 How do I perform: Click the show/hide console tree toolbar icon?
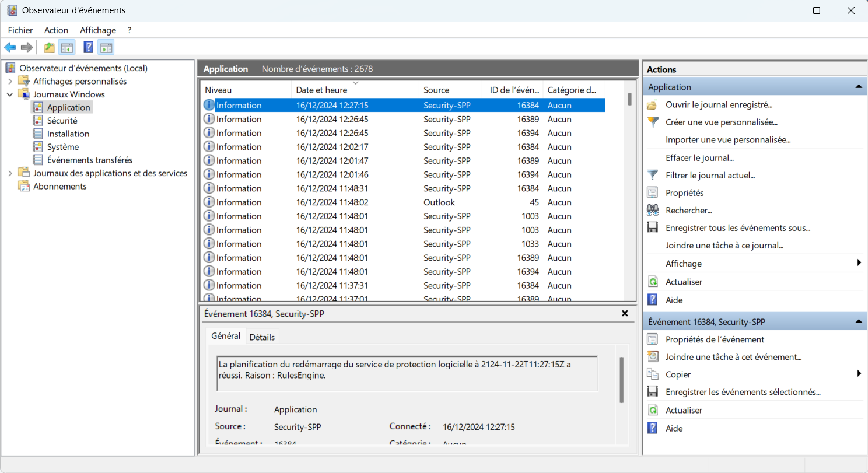pyautogui.click(x=67, y=47)
